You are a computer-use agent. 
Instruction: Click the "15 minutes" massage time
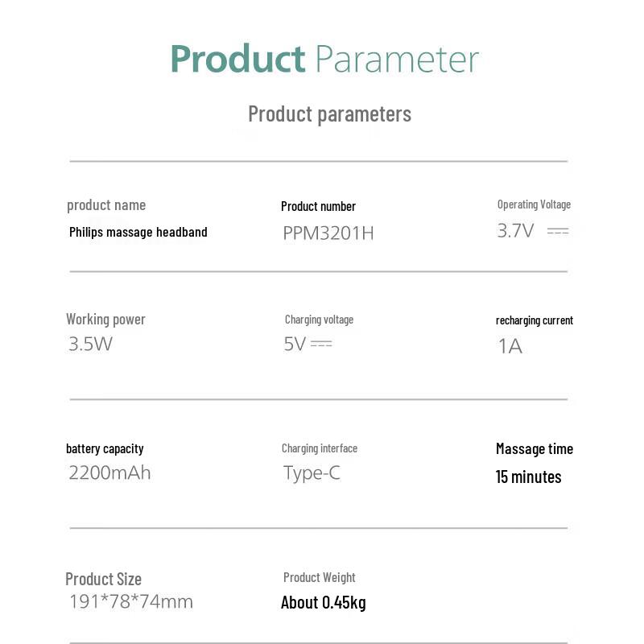click(529, 477)
